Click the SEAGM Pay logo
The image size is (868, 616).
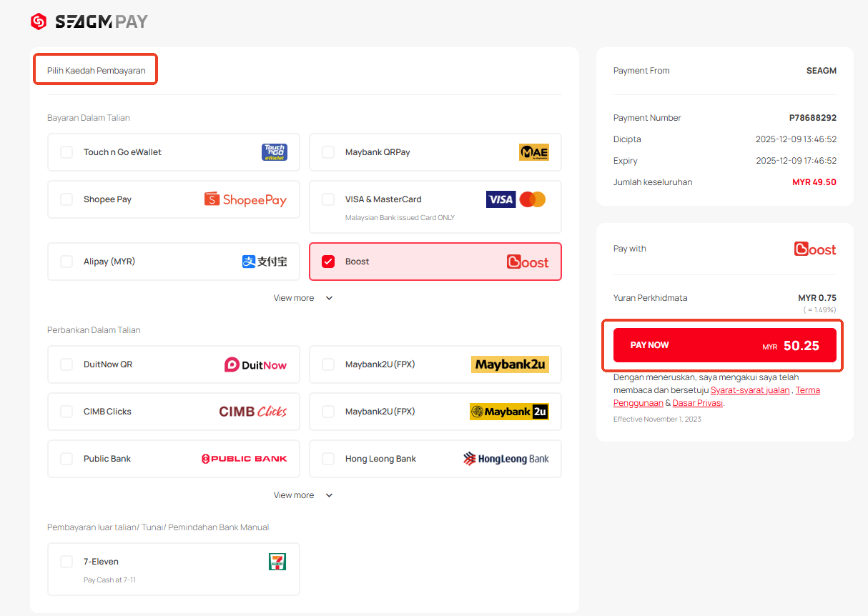pos(89,21)
